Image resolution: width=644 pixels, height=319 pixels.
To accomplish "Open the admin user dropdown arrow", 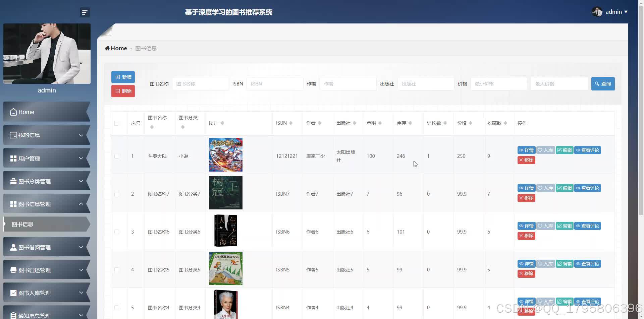I will (626, 12).
